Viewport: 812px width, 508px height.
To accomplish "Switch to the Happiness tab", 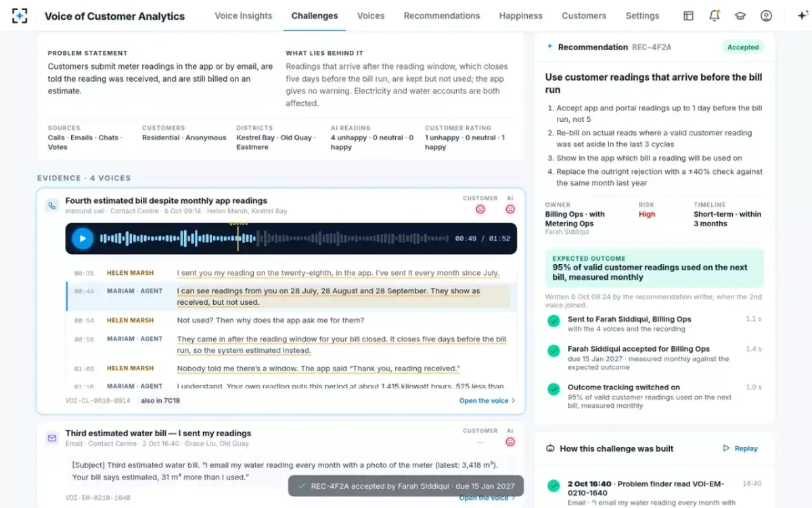I will point(521,16).
